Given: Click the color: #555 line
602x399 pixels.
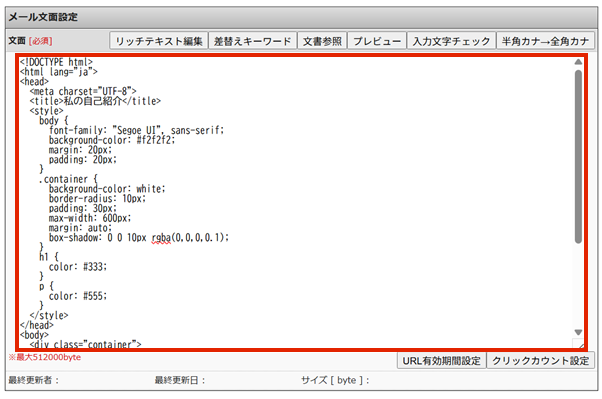Looking at the screenshot, I should (78, 296).
